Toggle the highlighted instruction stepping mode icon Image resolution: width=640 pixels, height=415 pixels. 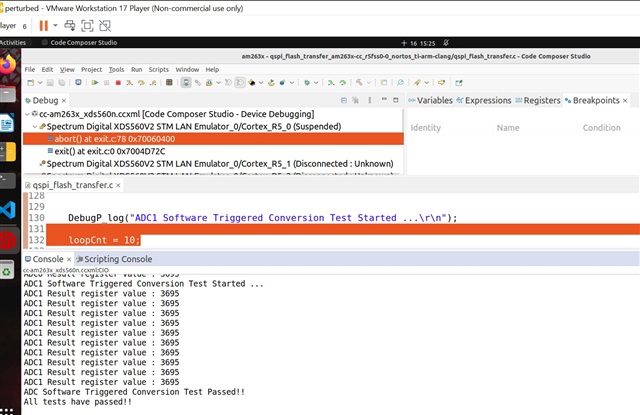(x=186, y=82)
